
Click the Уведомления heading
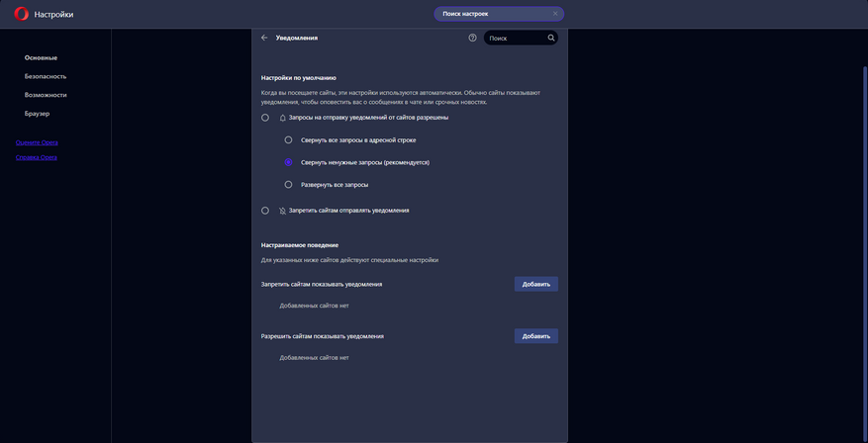[x=297, y=39]
